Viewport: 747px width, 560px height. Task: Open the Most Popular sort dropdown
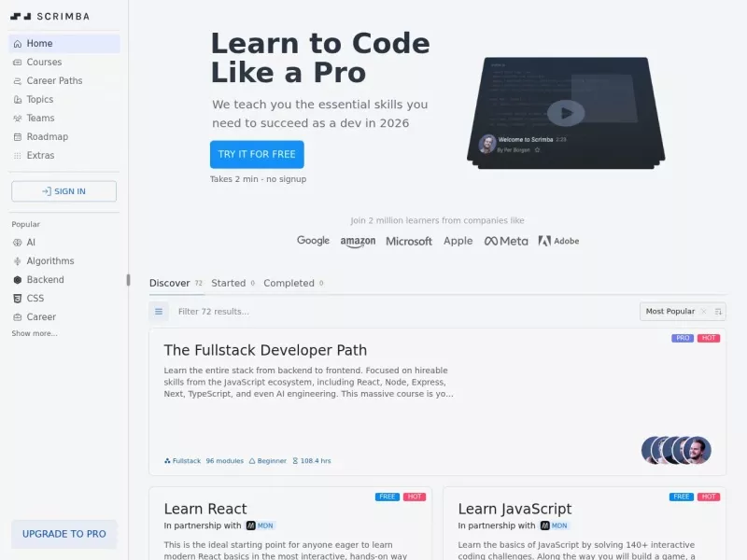point(670,312)
